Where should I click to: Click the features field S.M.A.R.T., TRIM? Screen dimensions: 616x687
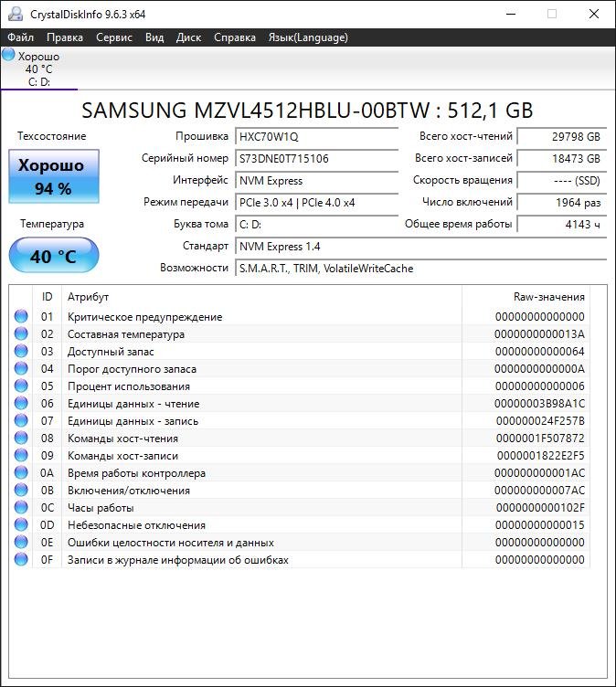(421, 269)
